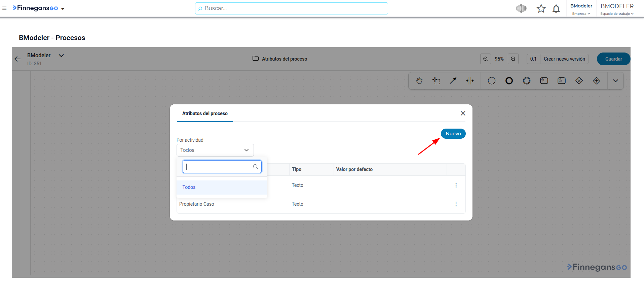Screen dimensions: 644x305
Task: Select the hand pan tool
Action: click(419, 81)
